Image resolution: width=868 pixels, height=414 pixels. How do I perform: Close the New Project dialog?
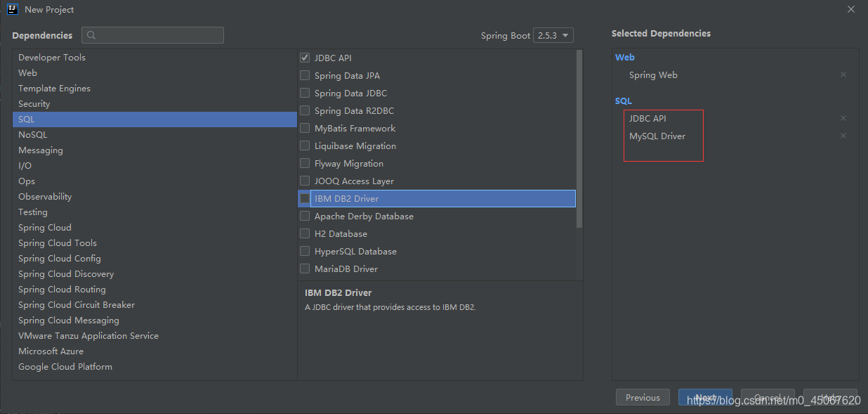(x=850, y=9)
